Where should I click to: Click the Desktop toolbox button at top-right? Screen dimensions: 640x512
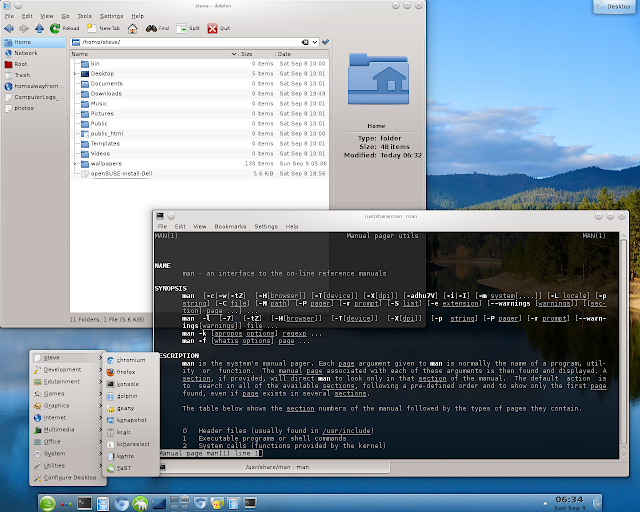[614, 7]
